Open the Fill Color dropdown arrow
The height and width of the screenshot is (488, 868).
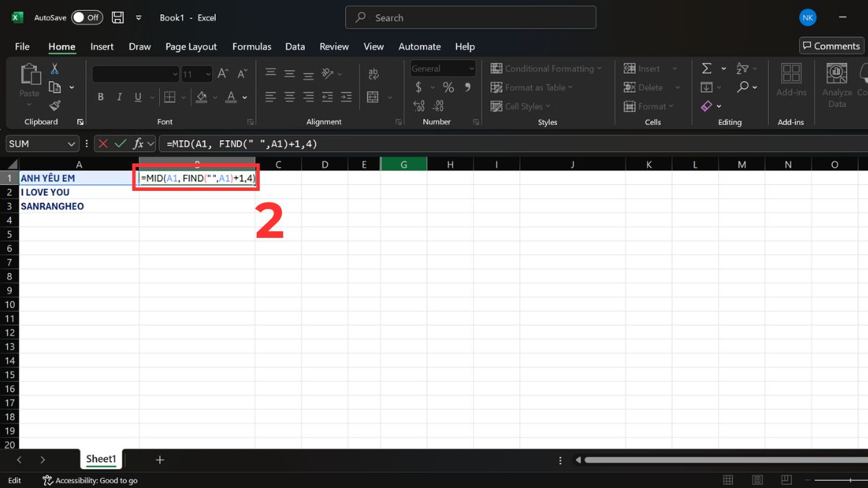[x=214, y=97]
